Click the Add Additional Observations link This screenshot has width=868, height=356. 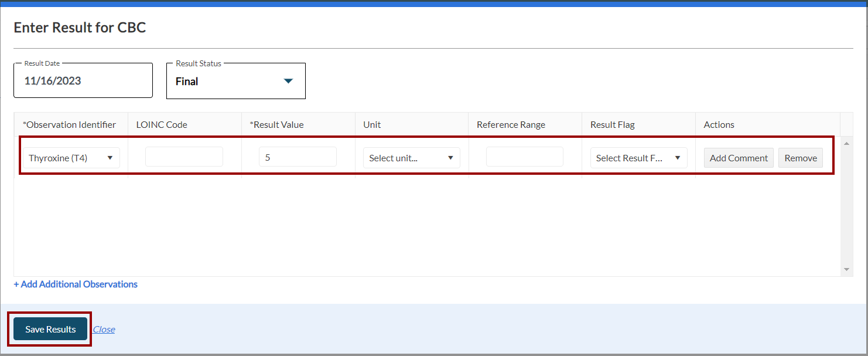[76, 284]
